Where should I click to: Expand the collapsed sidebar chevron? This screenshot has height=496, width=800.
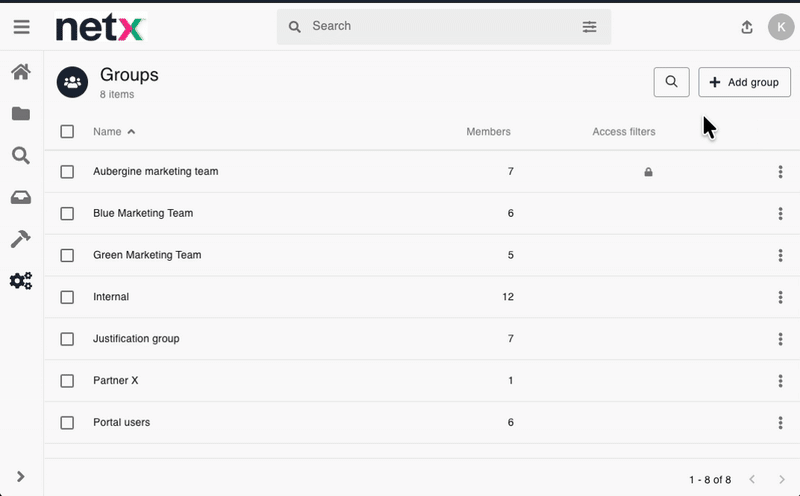point(21,477)
